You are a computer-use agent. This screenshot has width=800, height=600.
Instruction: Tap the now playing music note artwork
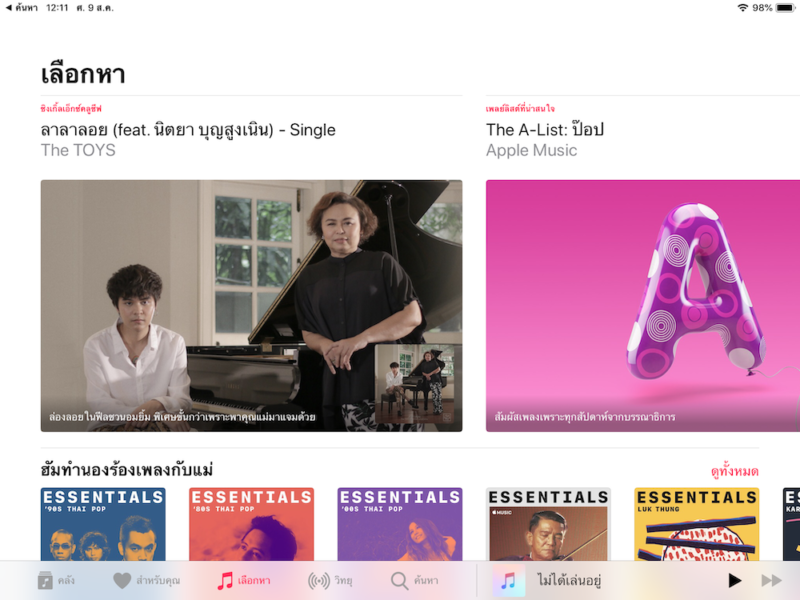coord(508,580)
